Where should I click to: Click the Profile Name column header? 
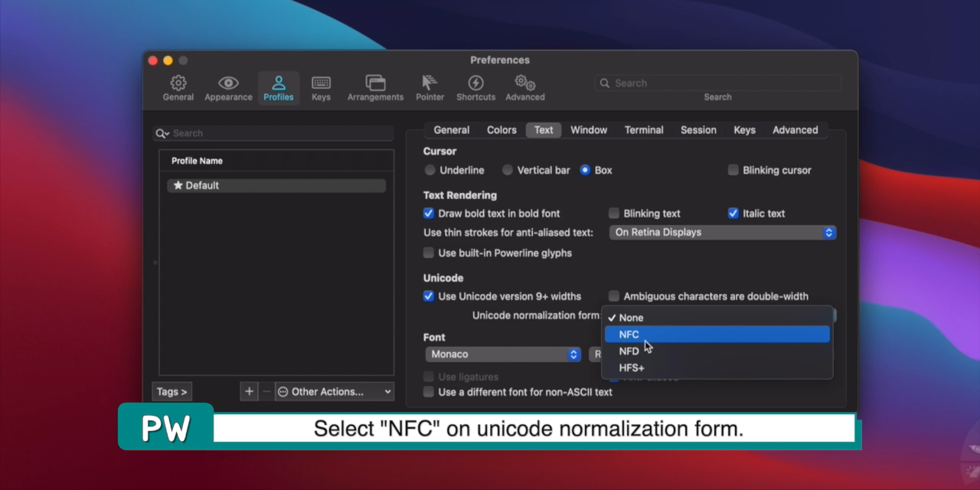tap(276, 161)
